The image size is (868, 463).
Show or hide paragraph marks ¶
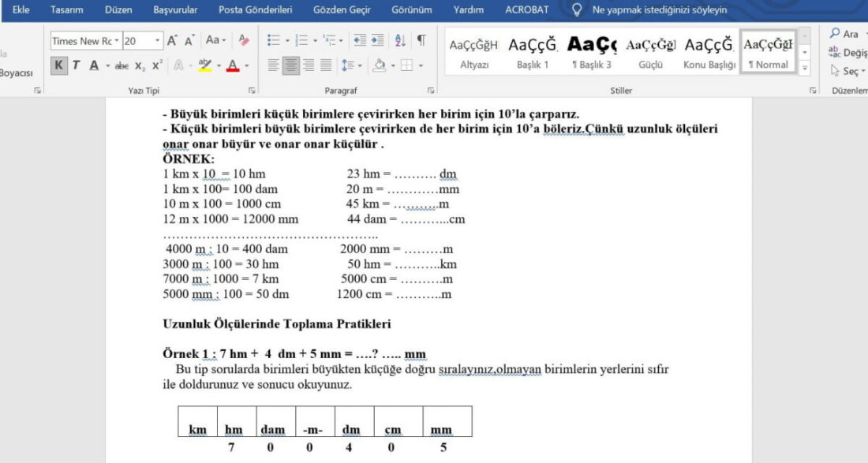coord(421,39)
